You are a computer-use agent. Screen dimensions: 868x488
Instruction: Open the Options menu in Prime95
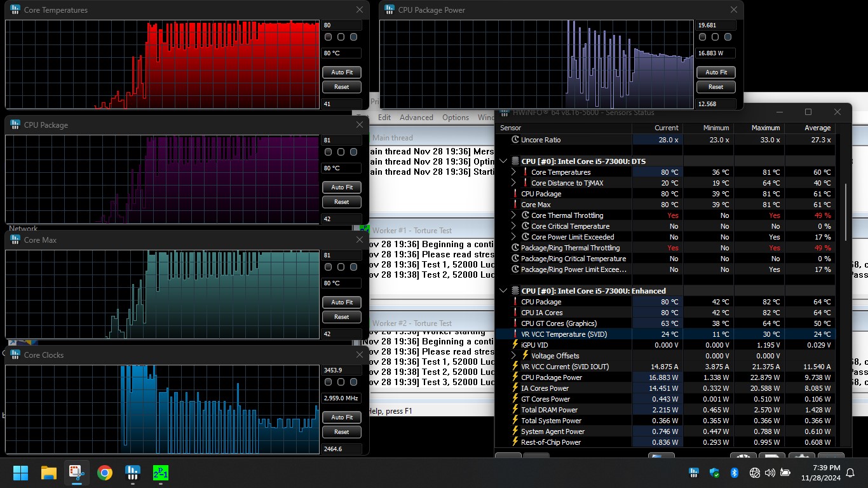pyautogui.click(x=456, y=118)
